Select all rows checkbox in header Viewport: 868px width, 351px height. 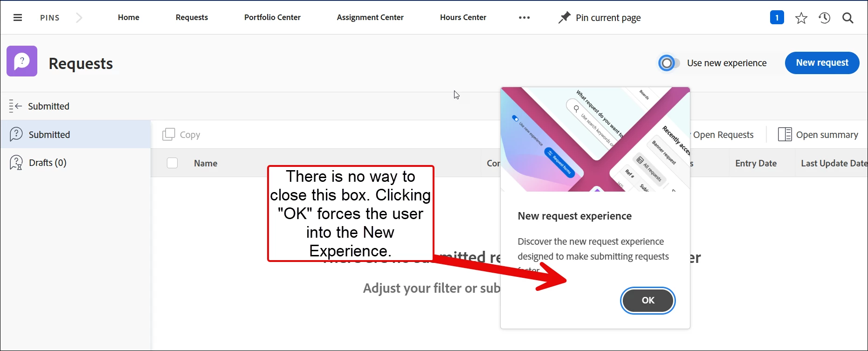(172, 163)
